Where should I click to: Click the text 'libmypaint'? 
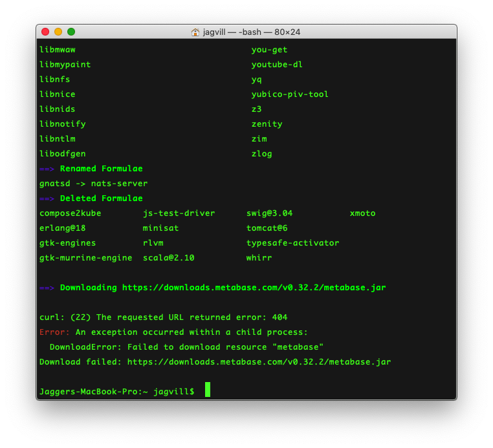click(65, 65)
